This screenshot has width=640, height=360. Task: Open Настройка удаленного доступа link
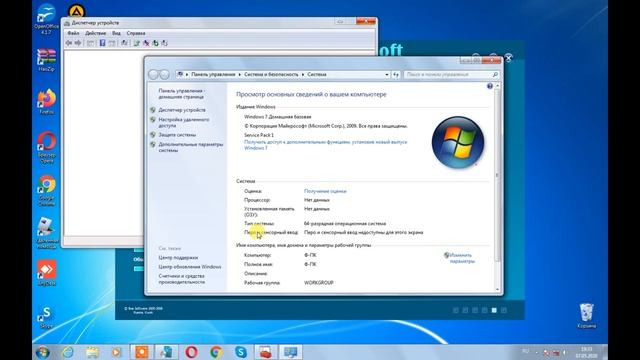point(184,122)
